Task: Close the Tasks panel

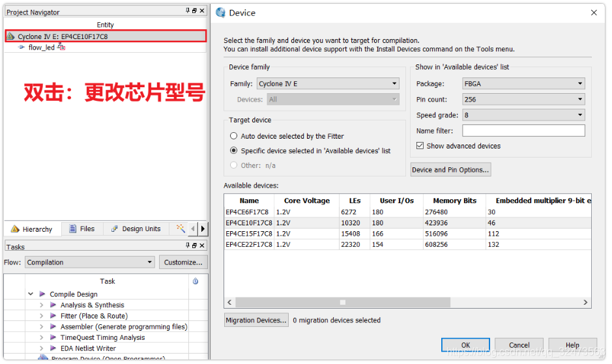Action: 202,245
